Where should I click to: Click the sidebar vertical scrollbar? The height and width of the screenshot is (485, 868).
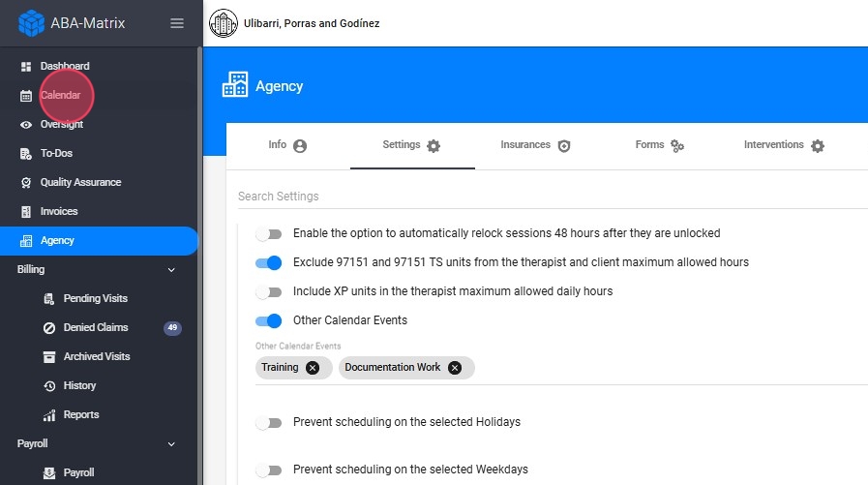(200, 266)
